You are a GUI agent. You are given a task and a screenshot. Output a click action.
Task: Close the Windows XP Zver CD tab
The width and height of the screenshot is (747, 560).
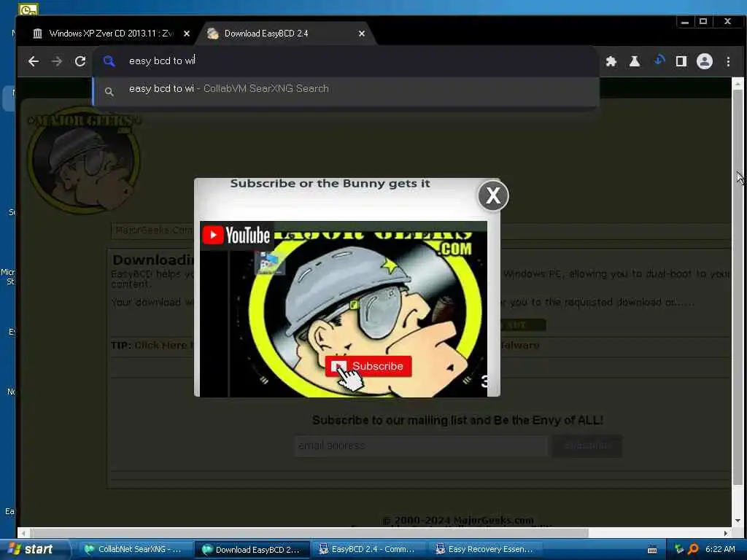[187, 34]
